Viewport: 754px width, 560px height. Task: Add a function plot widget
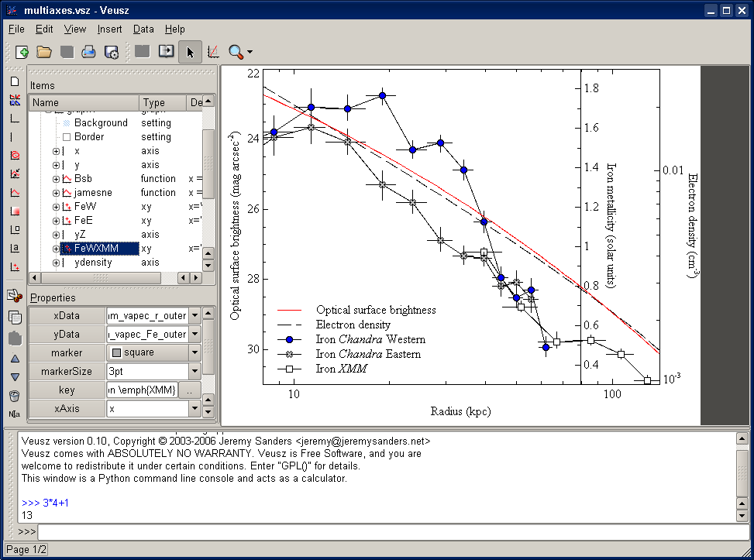[x=15, y=192]
